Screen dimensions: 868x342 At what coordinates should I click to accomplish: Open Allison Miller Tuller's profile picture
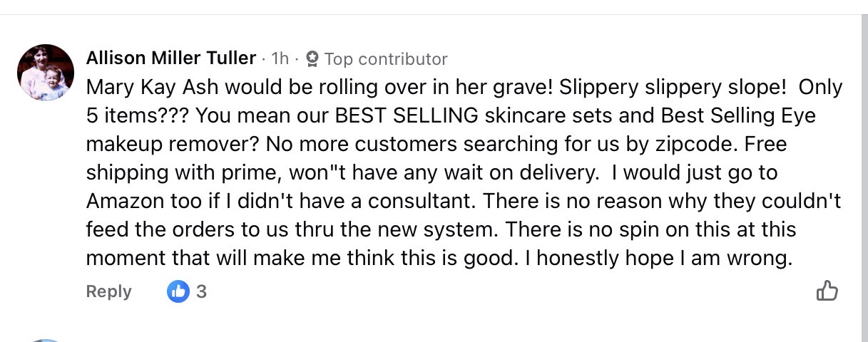(x=46, y=73)
